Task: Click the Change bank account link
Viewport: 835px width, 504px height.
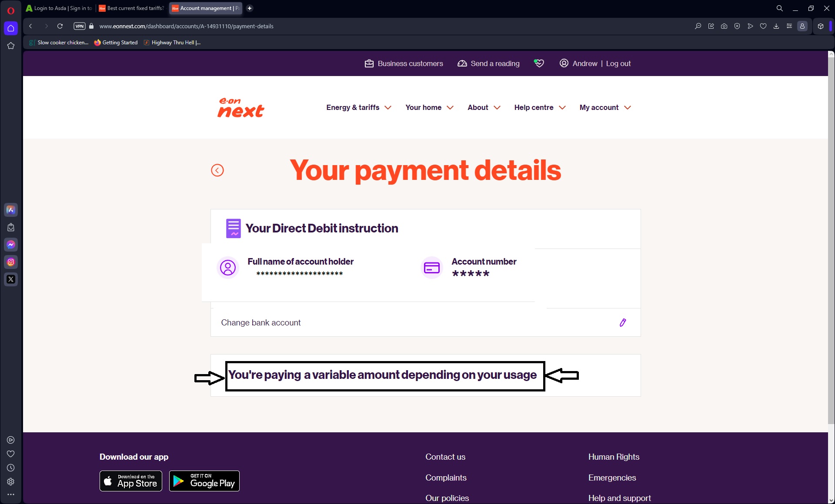Action: 261,322
